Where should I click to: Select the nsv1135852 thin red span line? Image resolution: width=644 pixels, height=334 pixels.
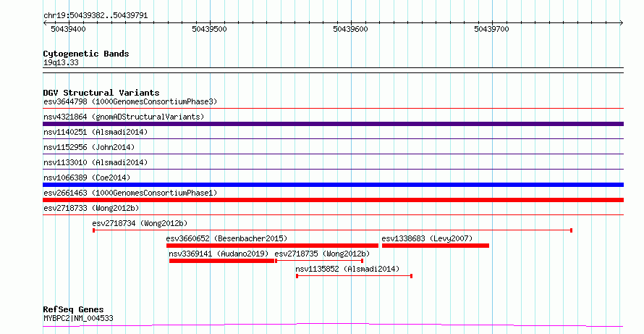(354, 276)
